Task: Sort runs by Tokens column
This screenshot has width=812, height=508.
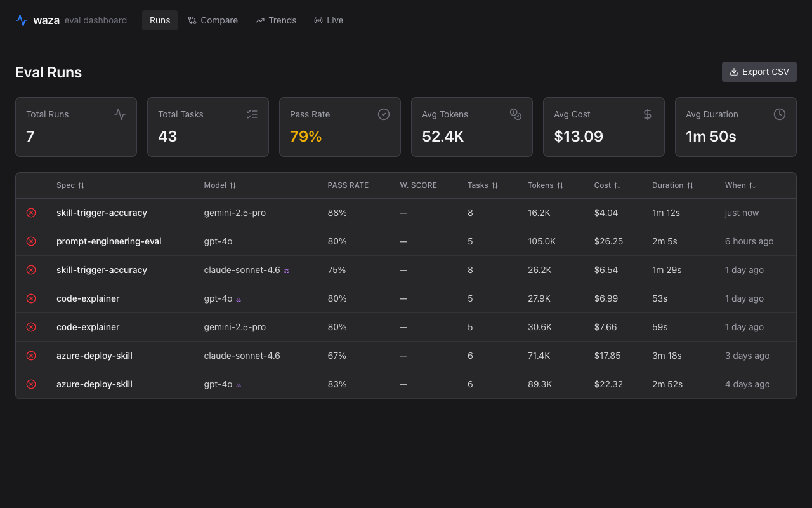Action: tap(546, 185)
